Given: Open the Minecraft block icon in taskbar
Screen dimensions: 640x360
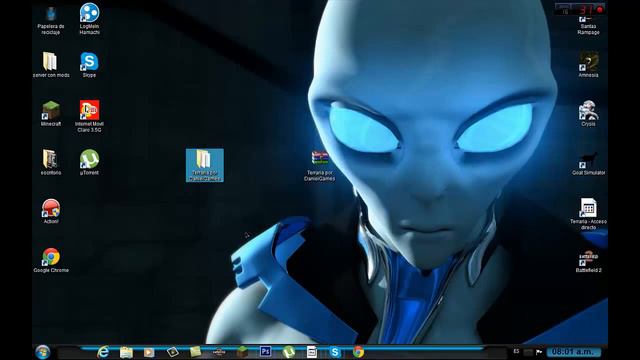Looking at the screenshot, I should pyautogui.click(x=242, y=351).
